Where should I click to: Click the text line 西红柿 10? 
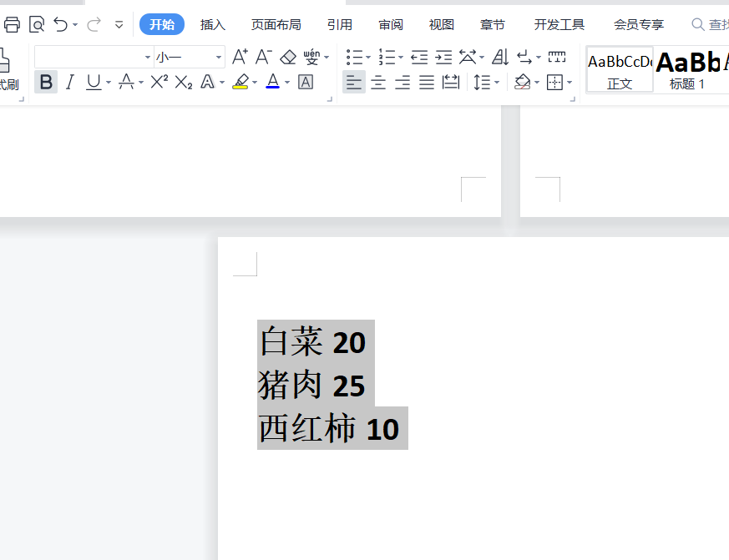point(329,428)
